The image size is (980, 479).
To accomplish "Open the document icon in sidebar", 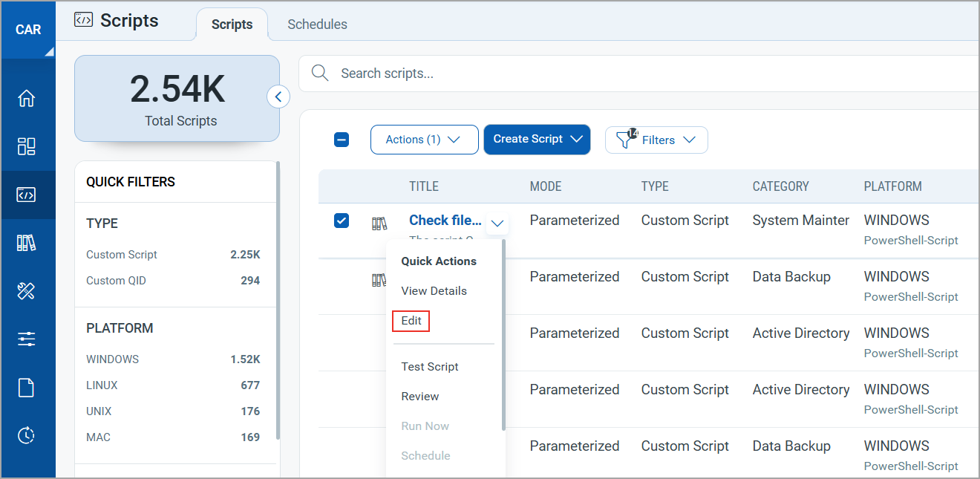I will 27,388.
